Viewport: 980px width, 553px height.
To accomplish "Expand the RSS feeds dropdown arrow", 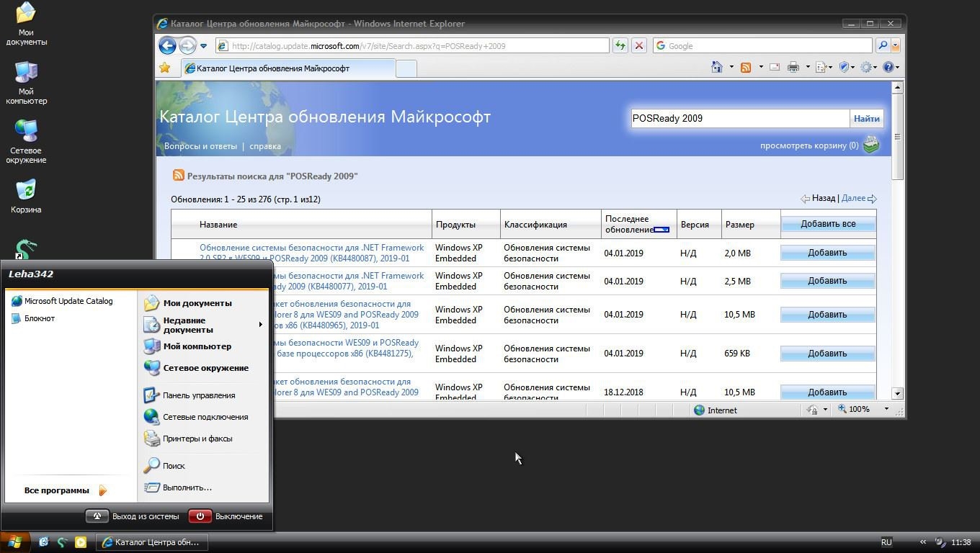I will 761,67.
